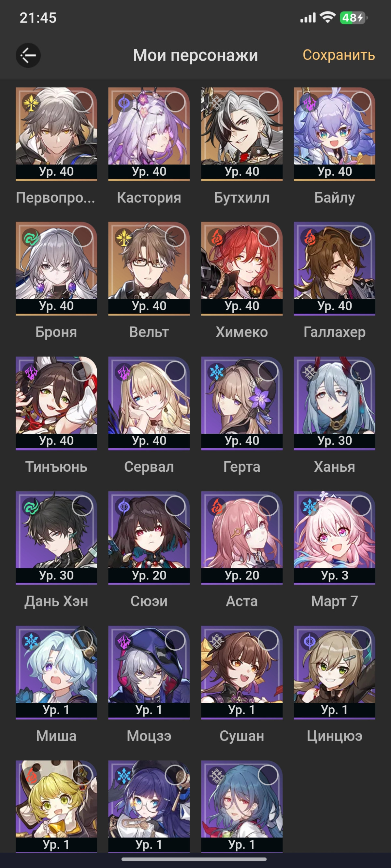Tap Сохранить to save selection
The height and width of the screenshot is (868, 391).
[339, 55]
